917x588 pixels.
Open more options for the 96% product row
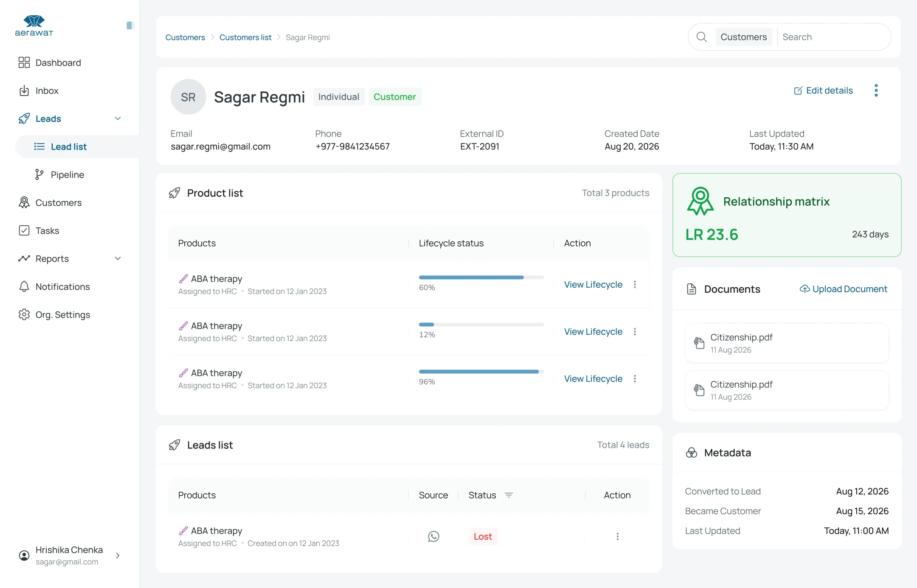point(635,379)
